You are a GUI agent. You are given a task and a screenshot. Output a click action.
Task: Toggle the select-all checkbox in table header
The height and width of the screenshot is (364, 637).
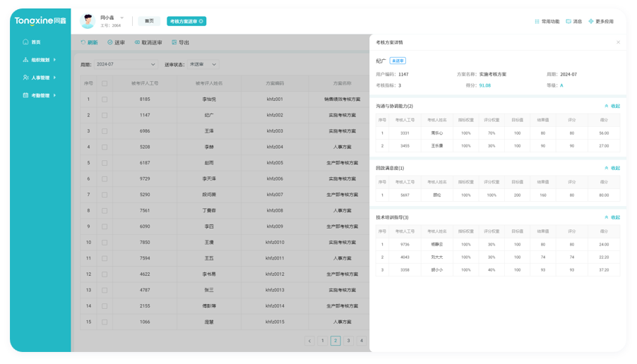click(105, 83)
